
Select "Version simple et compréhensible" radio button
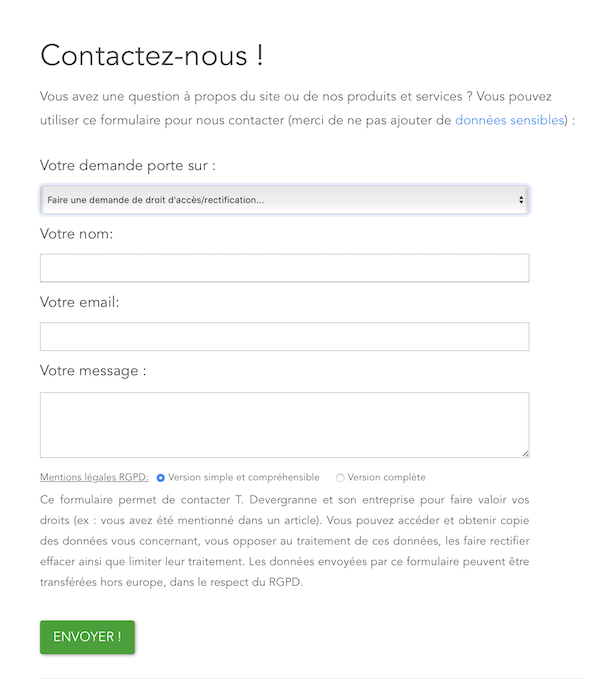161,478
